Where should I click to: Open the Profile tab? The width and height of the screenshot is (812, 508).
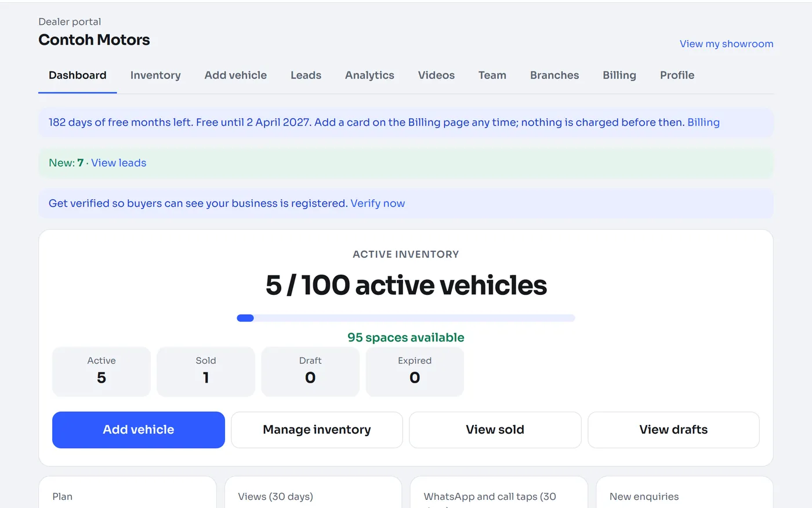(677, 75)
